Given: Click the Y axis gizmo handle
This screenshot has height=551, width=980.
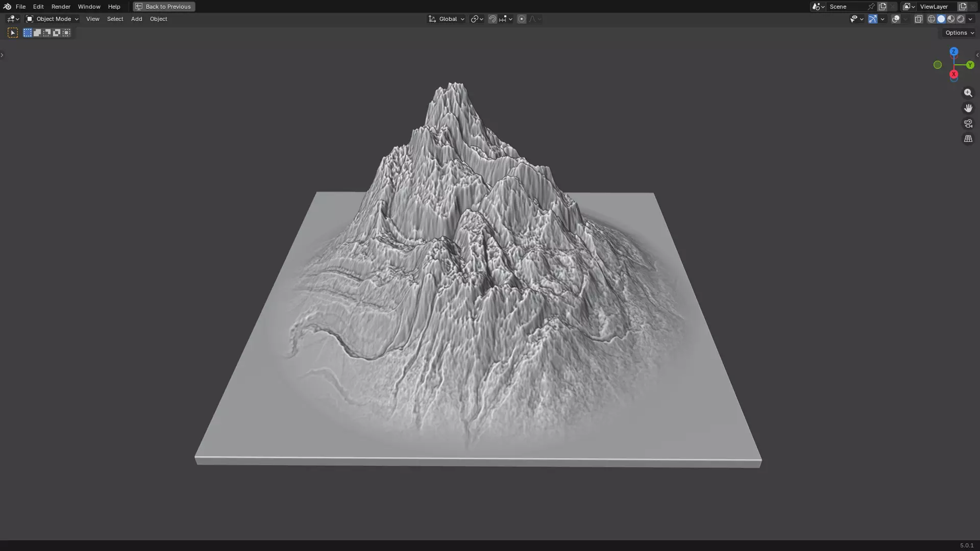Looking at the screenshot, I should tap(970, 65).
